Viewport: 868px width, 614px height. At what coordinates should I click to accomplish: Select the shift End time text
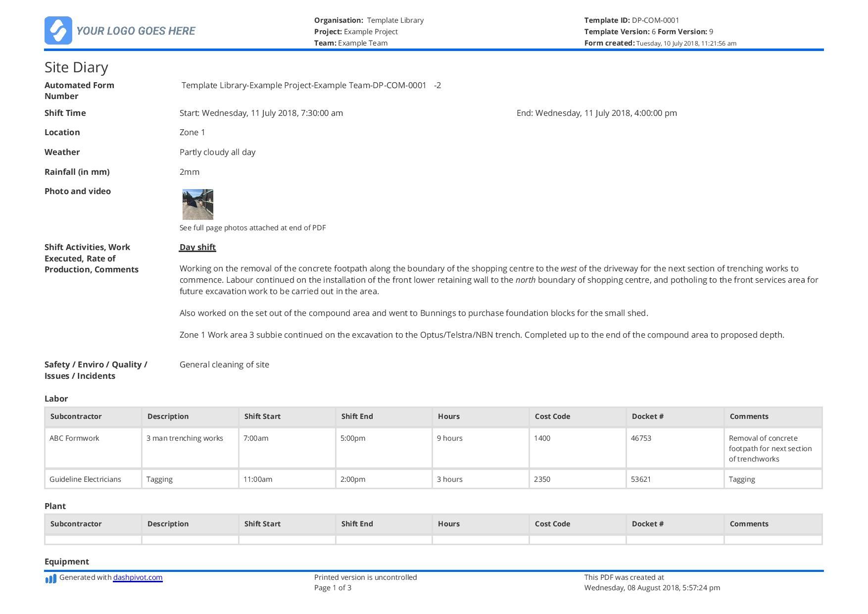pyautogui.click(x=597, y=113)
